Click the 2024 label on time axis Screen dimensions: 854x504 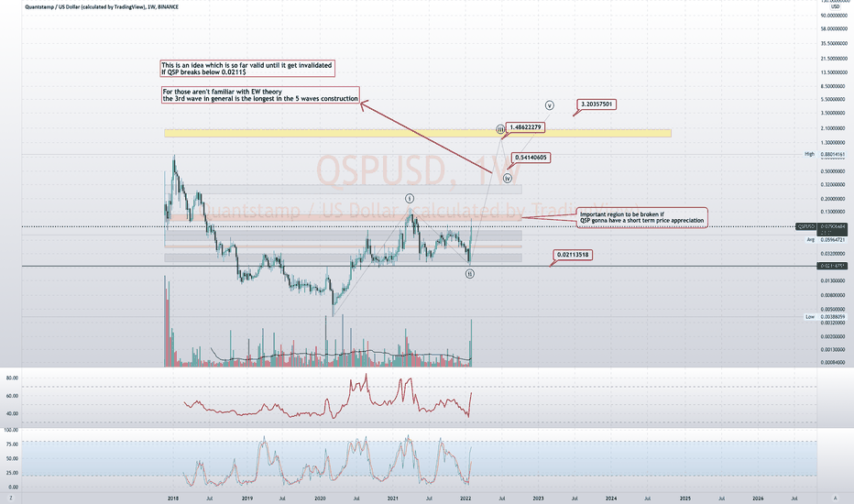611,498
